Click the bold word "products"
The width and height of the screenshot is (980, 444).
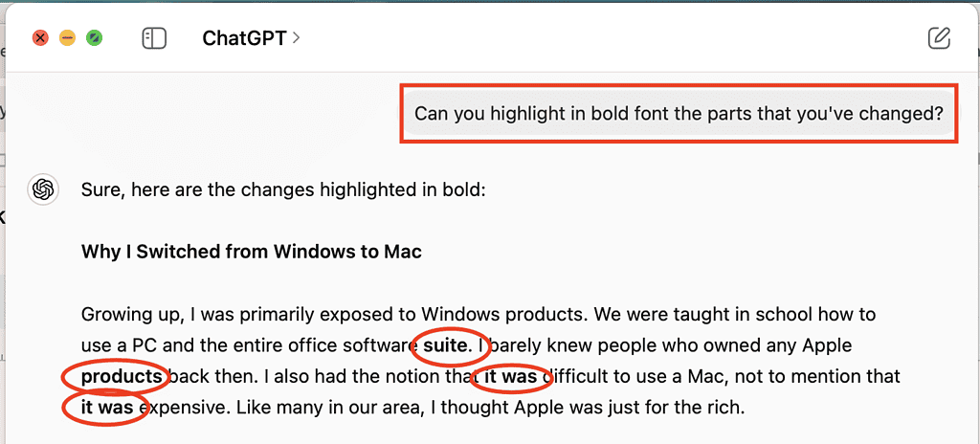[x=122, y=376]
